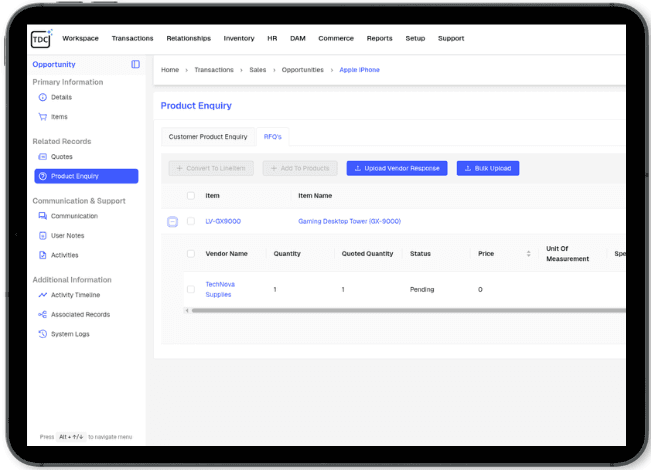Screen dimensions: 651x470
Task: Click Upload Vendor Response button
Action: click(x=397, y=168)
